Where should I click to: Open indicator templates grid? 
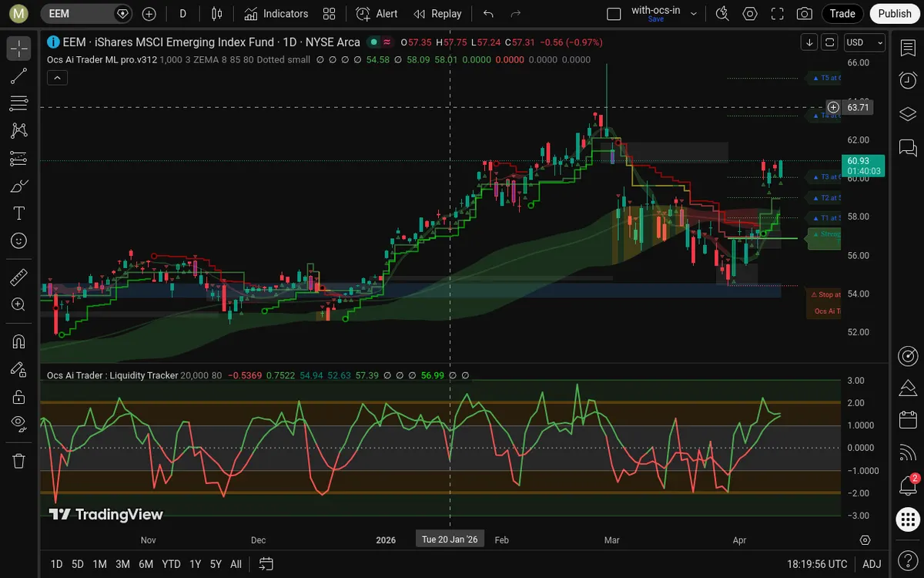330,13
